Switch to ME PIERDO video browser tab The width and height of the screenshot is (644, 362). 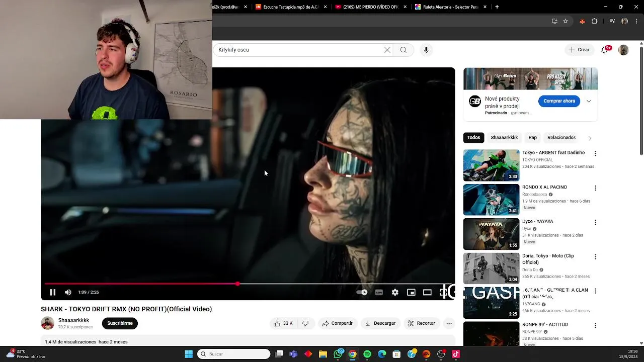click(371, 7)
